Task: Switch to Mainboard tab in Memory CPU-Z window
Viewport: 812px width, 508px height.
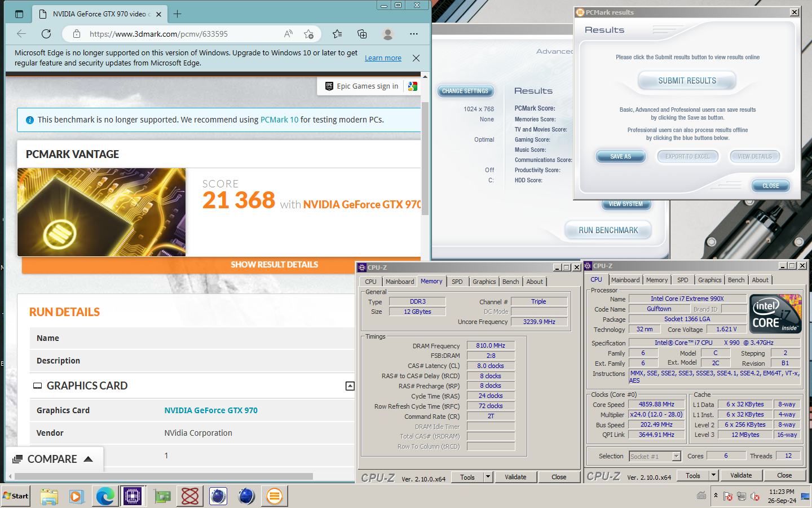Action: coord(400,282)
